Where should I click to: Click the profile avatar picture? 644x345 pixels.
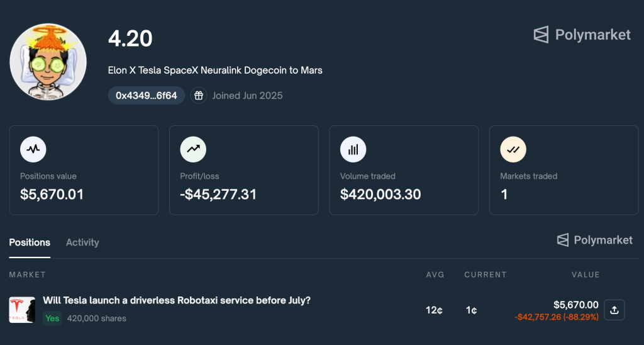[48, 62]
